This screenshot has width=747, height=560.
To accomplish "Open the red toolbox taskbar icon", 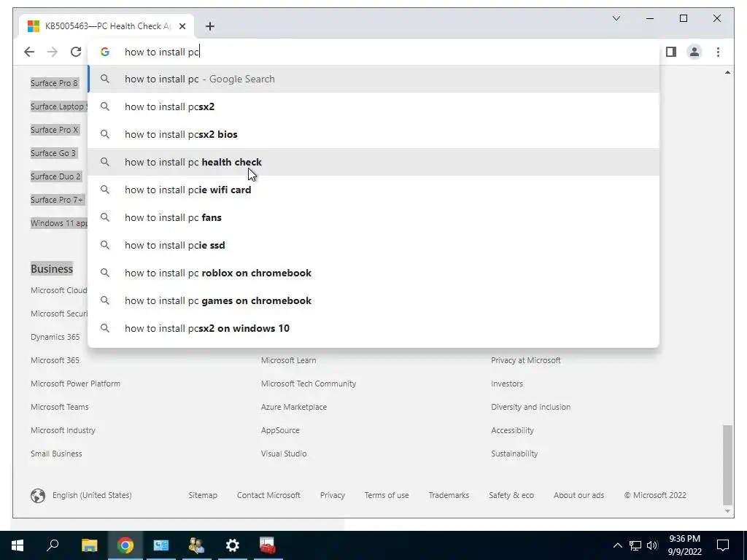I will tap(268, 545).
